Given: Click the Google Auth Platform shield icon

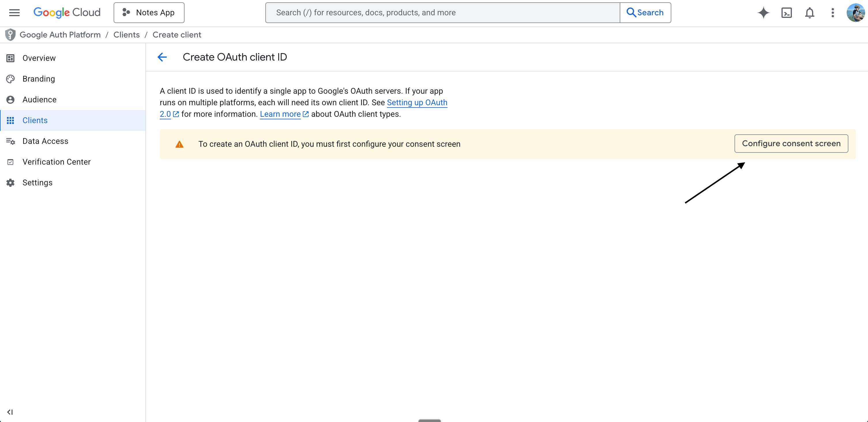Looking at the screenshot, I should point(10,35).
